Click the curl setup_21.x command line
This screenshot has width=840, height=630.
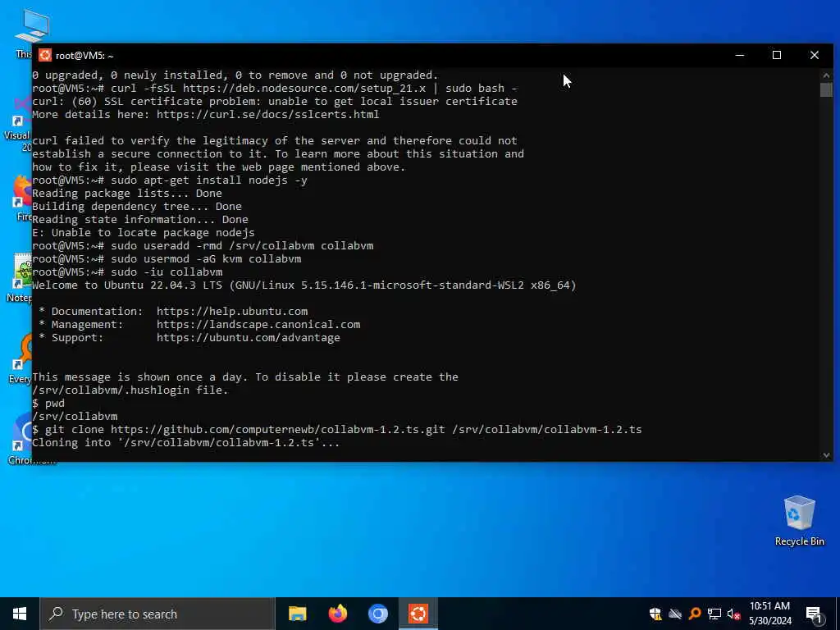pyautogui.click(x=274, y=88)
